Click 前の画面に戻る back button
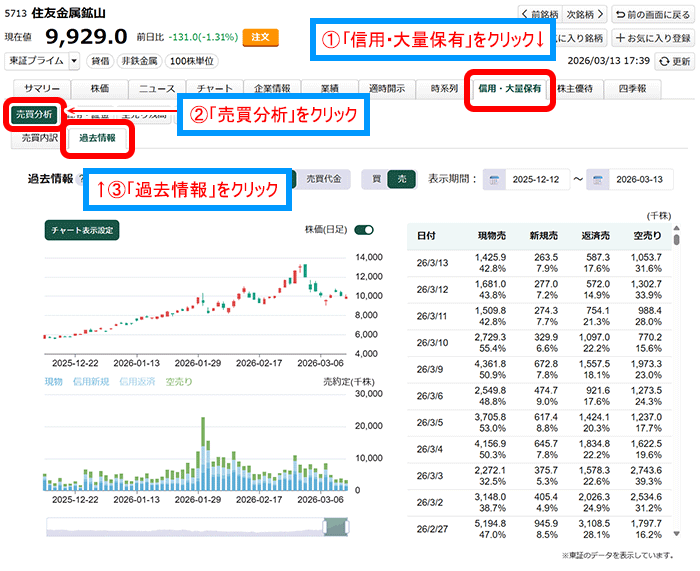 tap(653, 15)
